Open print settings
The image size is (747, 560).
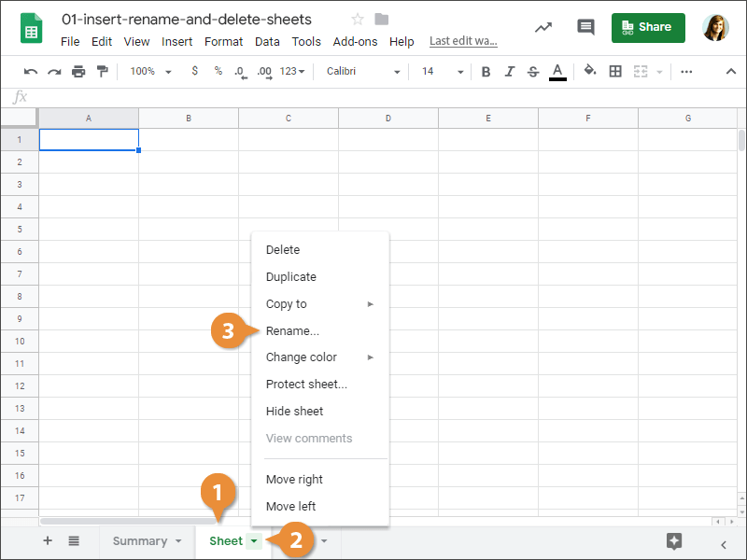tap(78, 71)
